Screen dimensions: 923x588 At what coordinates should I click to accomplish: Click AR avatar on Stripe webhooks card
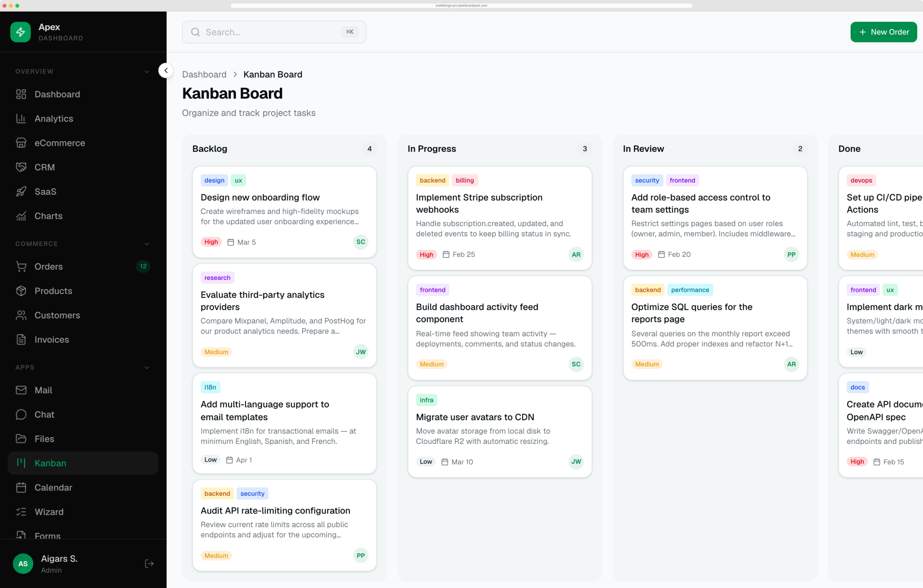point(576,254)
